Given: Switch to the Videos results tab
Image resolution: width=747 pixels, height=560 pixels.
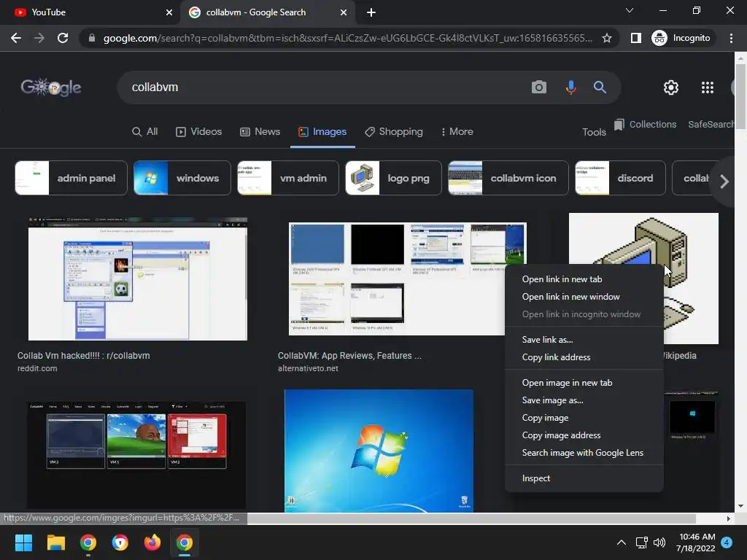Looking at the screenshot, I should point(198,132).
